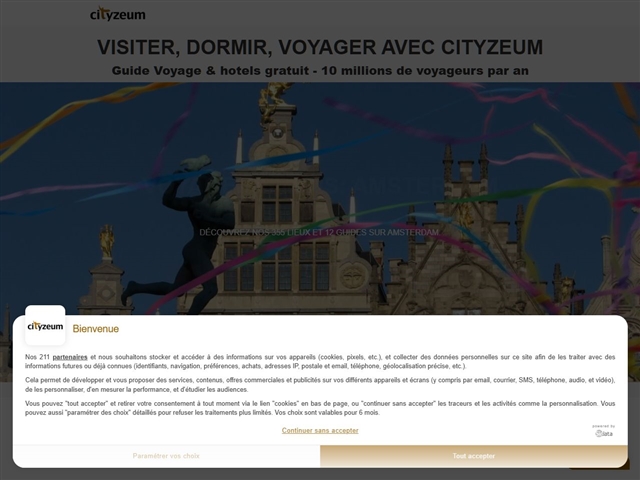Open the partenaires link in the consent text
Screen dimensions: 640x480
(70, 357)
